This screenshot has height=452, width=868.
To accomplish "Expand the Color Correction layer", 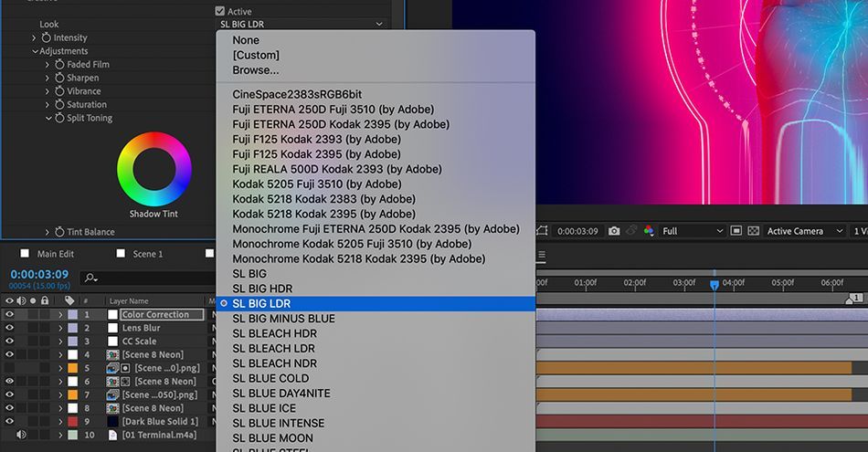I will pyautogui.click(x=60, y=314).
